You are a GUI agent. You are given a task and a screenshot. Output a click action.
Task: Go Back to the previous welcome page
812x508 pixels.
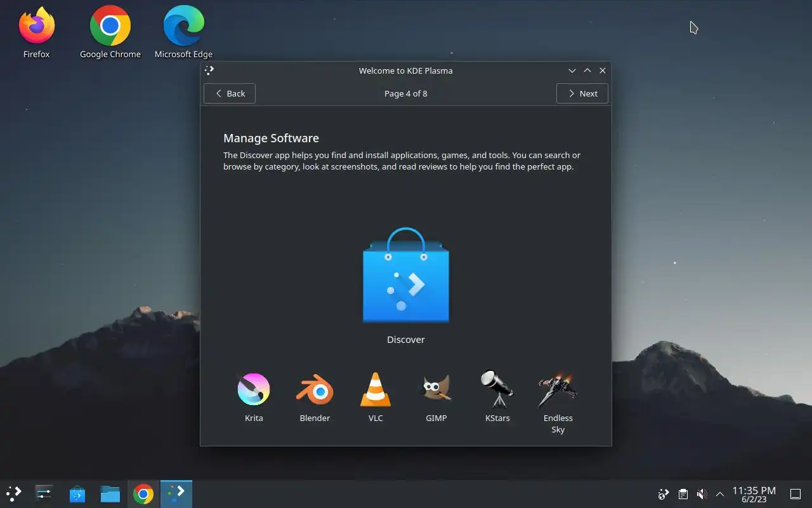(x=230, y=93)
